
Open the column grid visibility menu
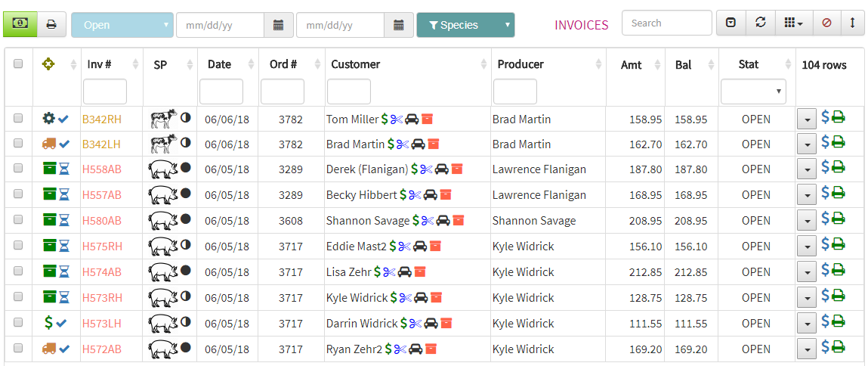tap(794, 23)
